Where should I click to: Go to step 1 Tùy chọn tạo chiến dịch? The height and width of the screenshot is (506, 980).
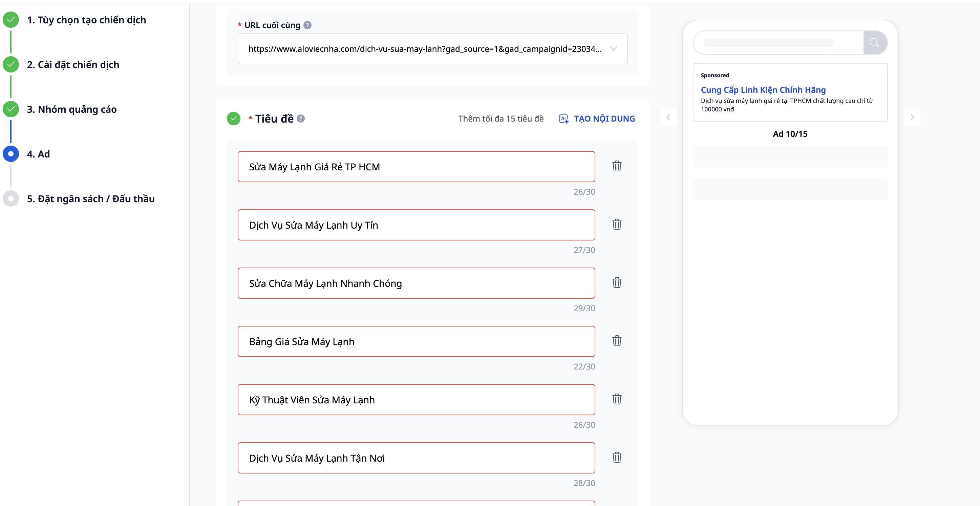point(86,20)
